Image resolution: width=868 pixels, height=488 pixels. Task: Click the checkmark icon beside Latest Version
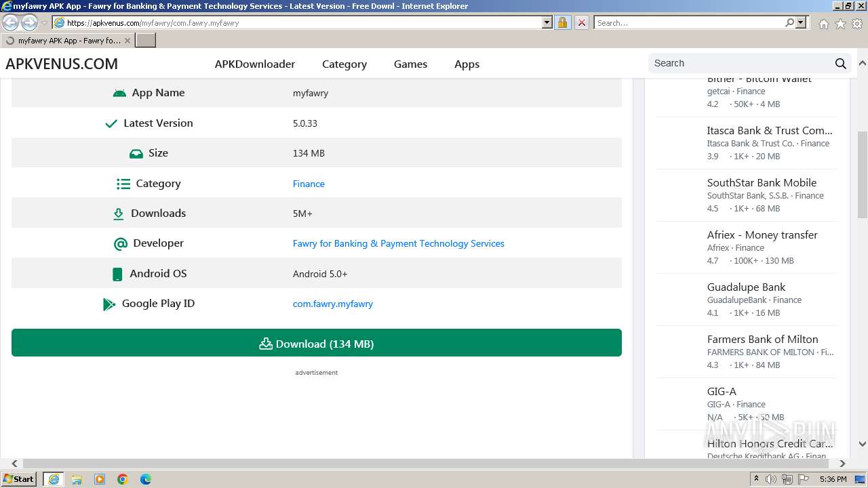(x=111, y=123)
